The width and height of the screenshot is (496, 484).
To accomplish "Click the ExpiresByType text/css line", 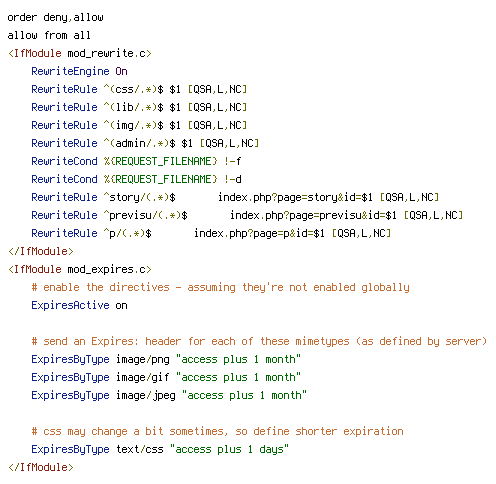I will point(160,449).
